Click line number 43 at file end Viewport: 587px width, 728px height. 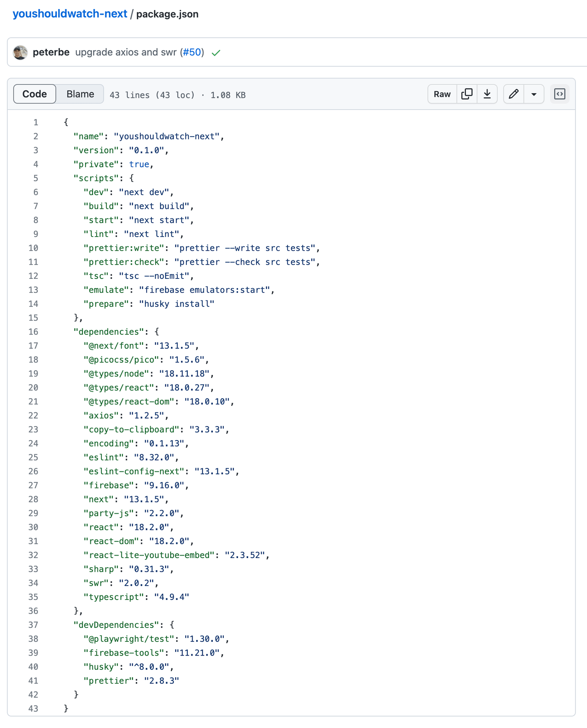(33, 709)
